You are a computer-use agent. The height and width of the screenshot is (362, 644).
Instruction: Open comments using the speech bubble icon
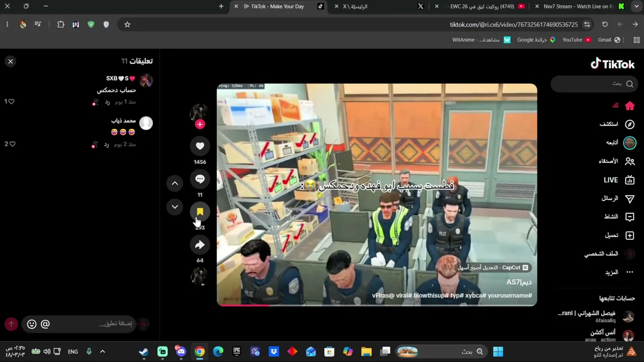(200, 179)
